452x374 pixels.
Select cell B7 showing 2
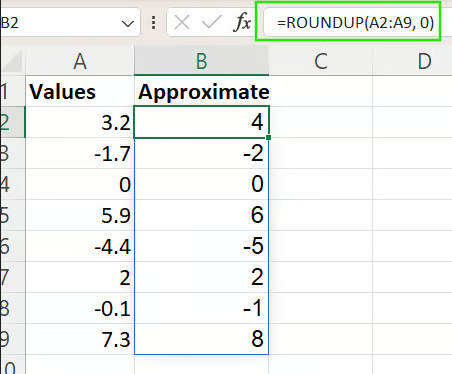tap(202, 277)
